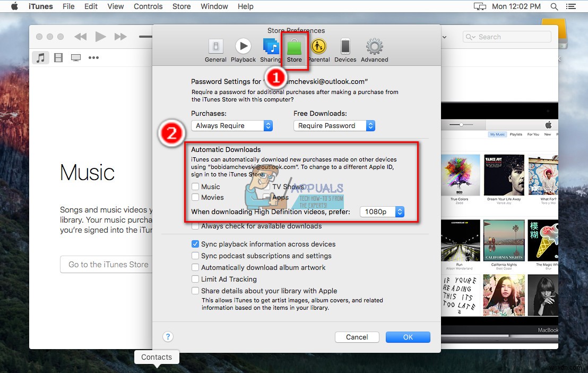
Task: Click the Cancel button
Action: click(x=357, y=337)
